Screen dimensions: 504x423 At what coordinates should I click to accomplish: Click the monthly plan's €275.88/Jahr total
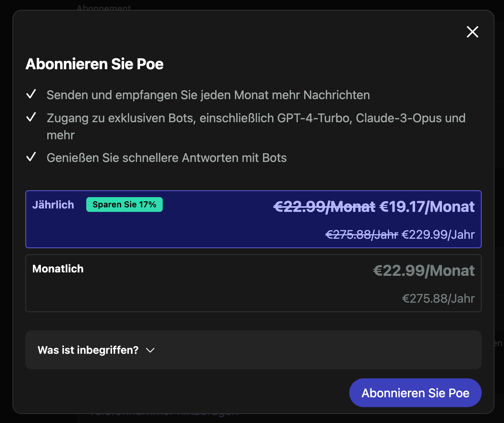click(438, 299)
